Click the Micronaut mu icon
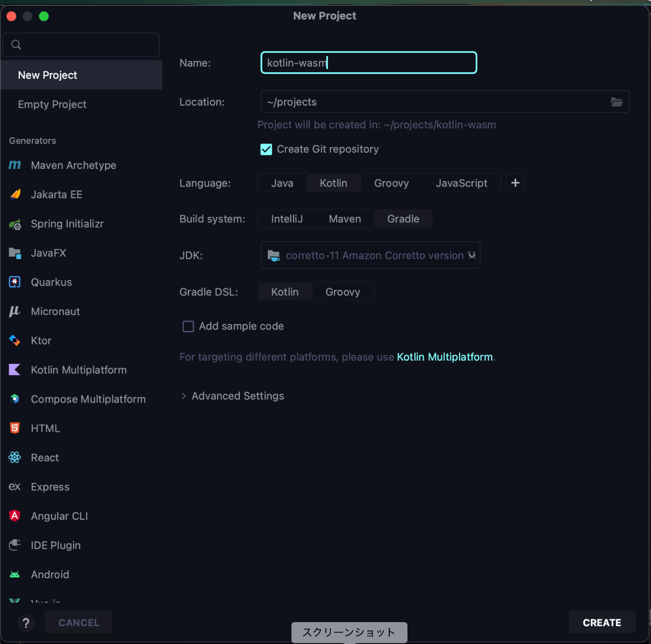Image resolution: width=651 pixels, height=644 pixels. (x=15, y=311)
